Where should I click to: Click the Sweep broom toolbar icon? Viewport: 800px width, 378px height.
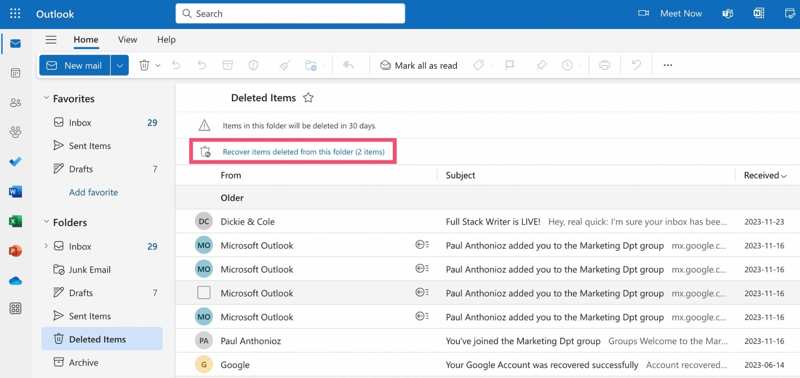coord(285,65)
